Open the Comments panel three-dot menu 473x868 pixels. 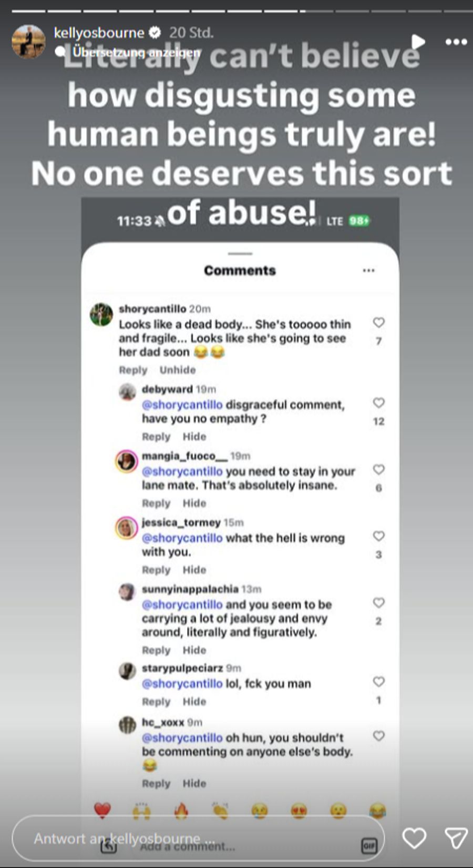click(x=369, y=270)
